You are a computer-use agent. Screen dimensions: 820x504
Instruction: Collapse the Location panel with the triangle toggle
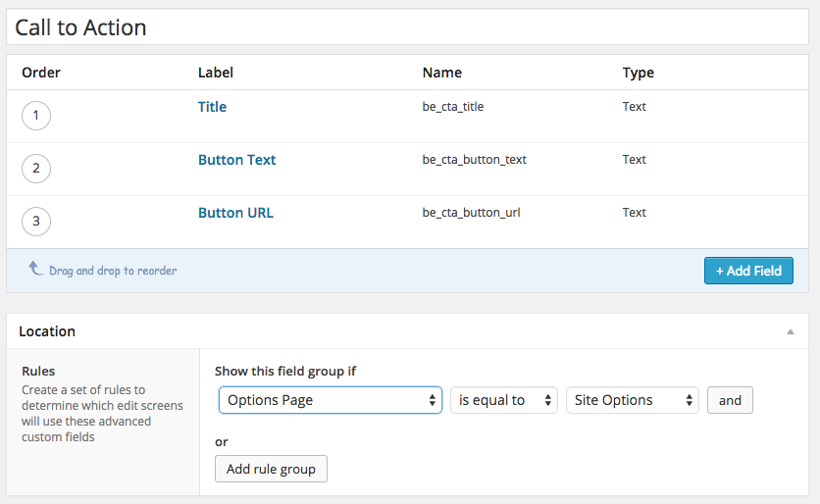tap(791, 331)
